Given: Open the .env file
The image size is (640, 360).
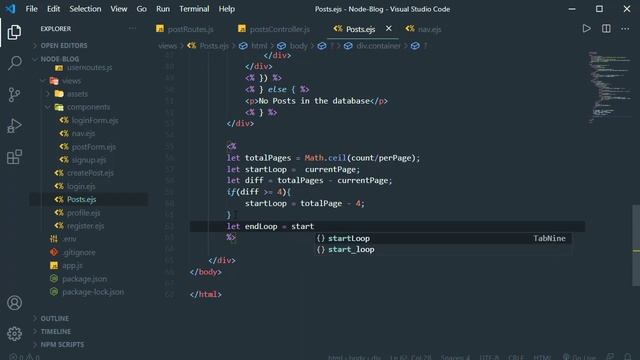Looking at the screenshot, I should tap(69, 239).
